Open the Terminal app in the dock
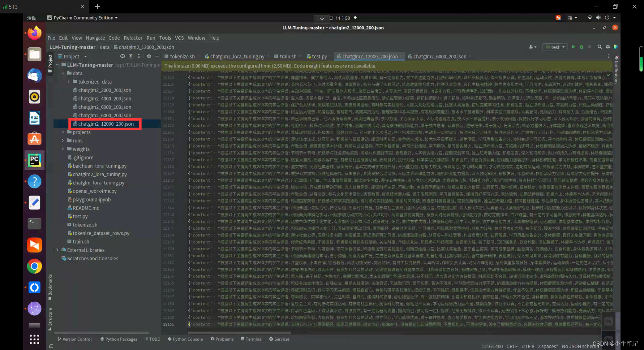This screenshot has width=644, height=350. 34,223
